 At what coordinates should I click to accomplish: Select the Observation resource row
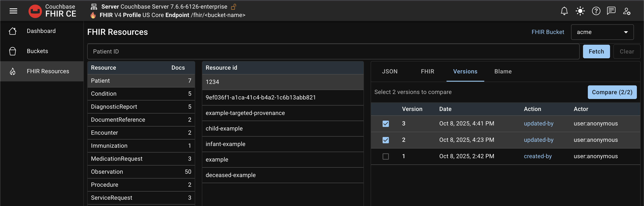141,172
